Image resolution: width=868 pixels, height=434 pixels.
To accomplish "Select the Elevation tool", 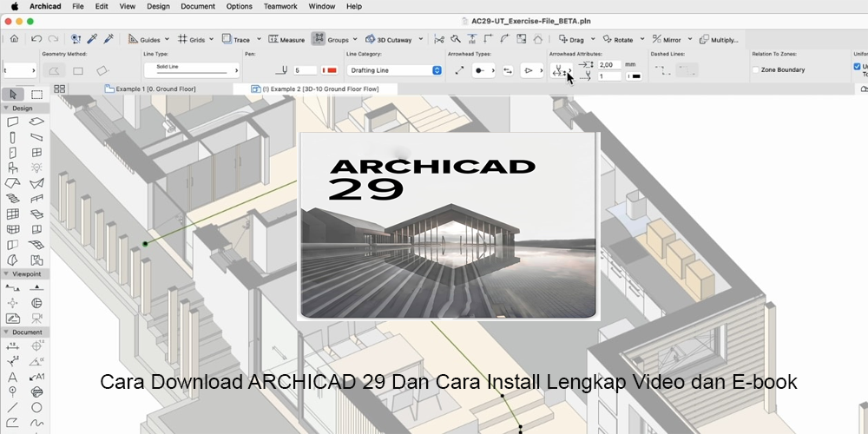I will point(36,288).
